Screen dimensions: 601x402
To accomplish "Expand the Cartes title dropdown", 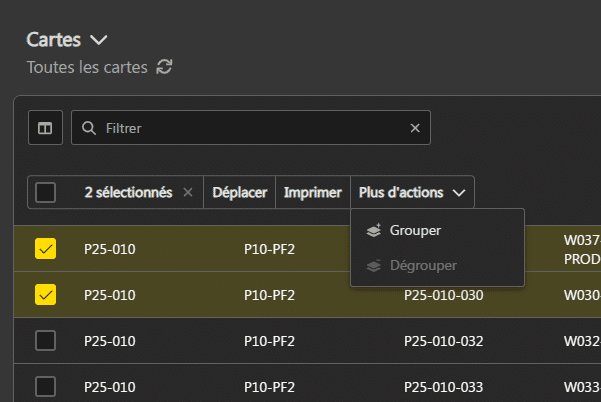I will click(98, 40).
